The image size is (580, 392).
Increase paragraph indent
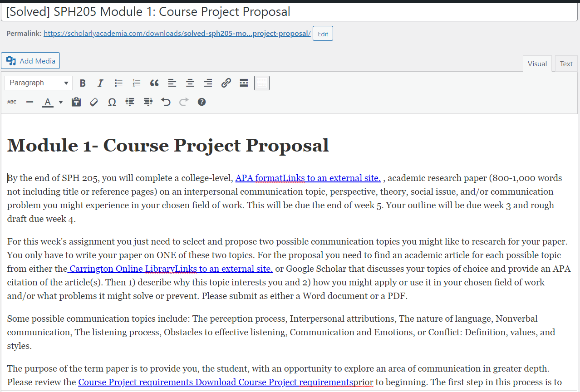pos(148,102)
